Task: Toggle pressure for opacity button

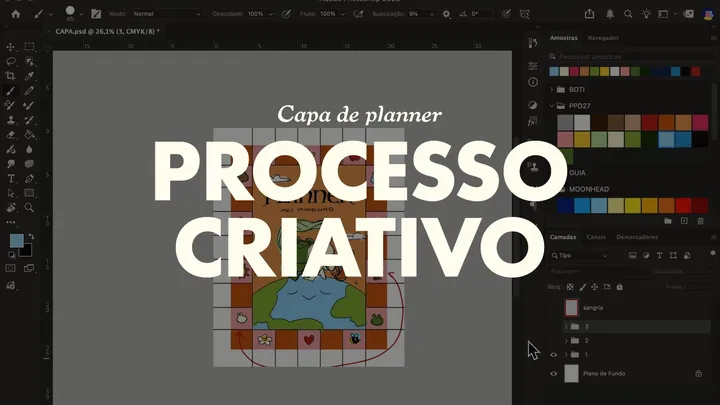Action: pos(286,14)
